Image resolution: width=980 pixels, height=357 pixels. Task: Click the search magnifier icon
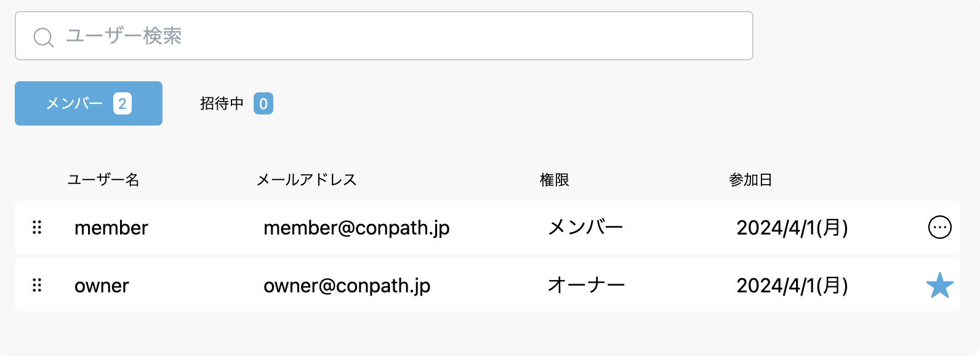click(43, 37)
